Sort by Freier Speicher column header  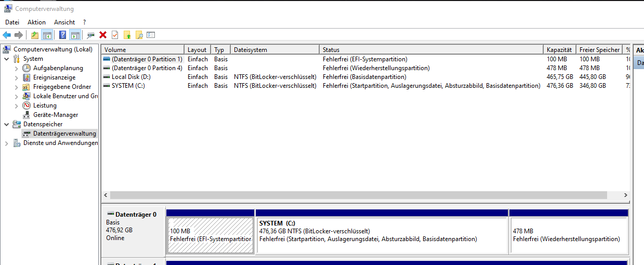pyautogui.click(x=600, y=50)
